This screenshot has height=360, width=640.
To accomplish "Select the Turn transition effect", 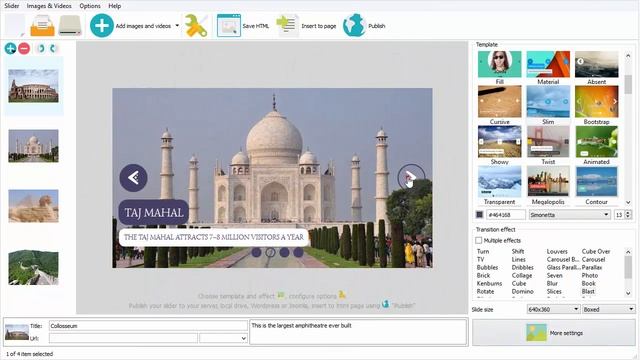I will [x=483, y=251].
